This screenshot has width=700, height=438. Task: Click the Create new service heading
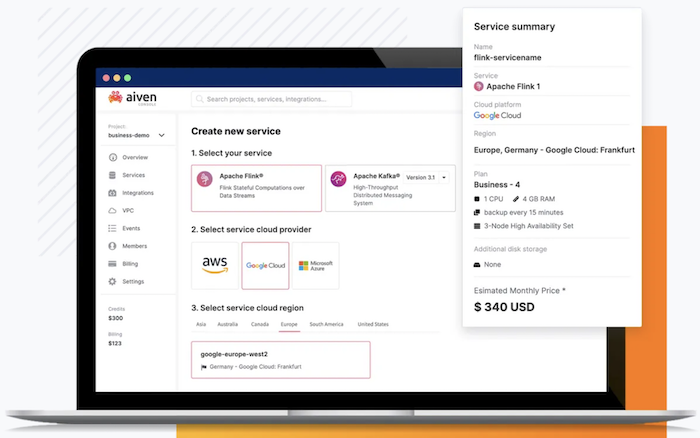236,131
